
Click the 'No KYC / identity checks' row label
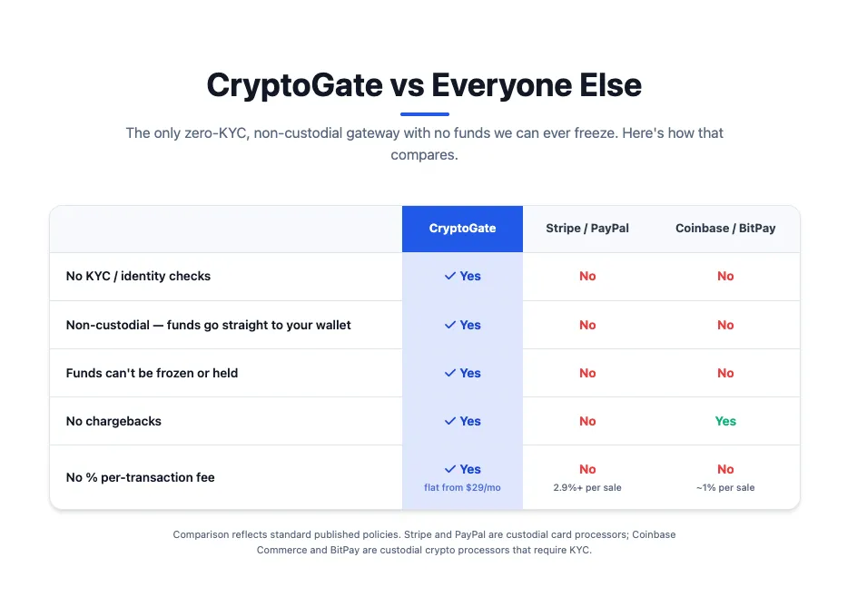tap(138, 276)
